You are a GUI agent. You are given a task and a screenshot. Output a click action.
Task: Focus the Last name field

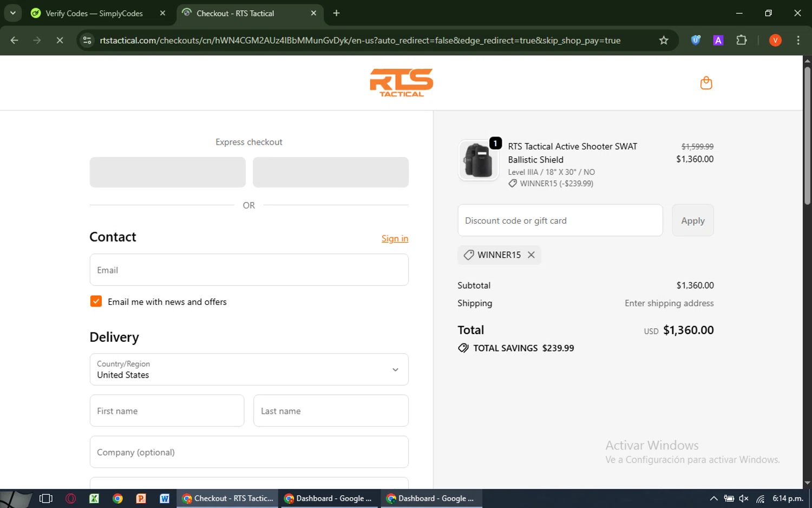pos(331,411)
